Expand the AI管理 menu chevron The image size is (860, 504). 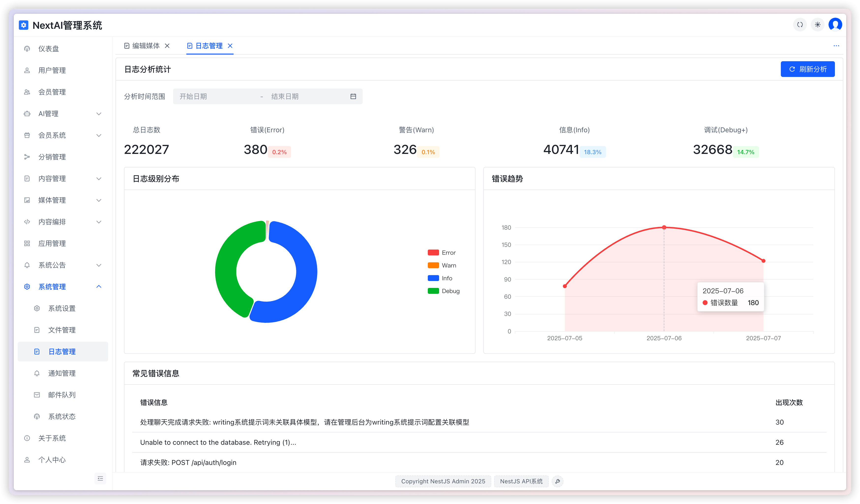pos(99,114)
